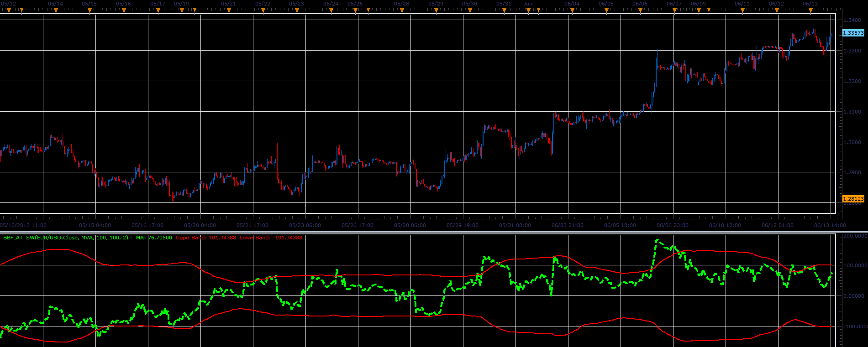
Task: Click the horizontal divider between chart and indicator
Action: pyautogui.click(x=434, y=232)
